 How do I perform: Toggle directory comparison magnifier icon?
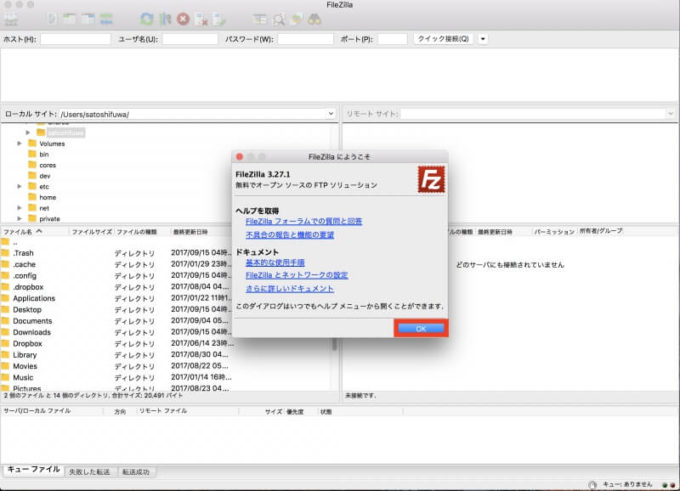click(x=278, y=20)
